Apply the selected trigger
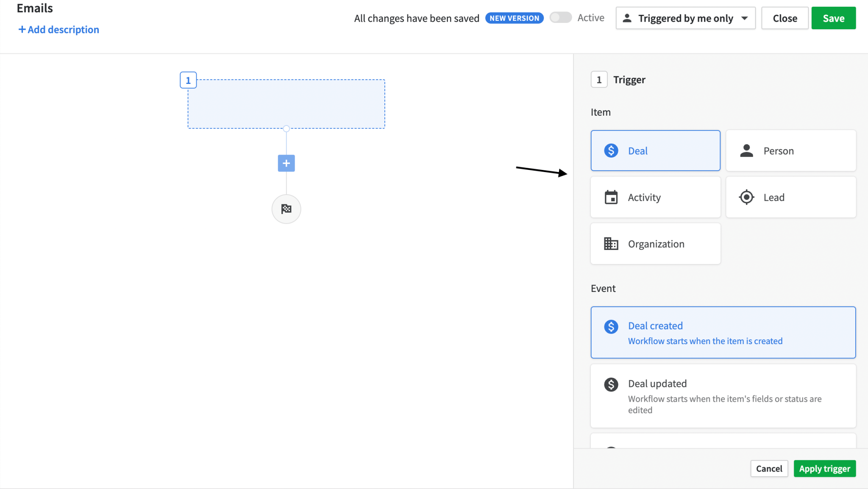 824,468
